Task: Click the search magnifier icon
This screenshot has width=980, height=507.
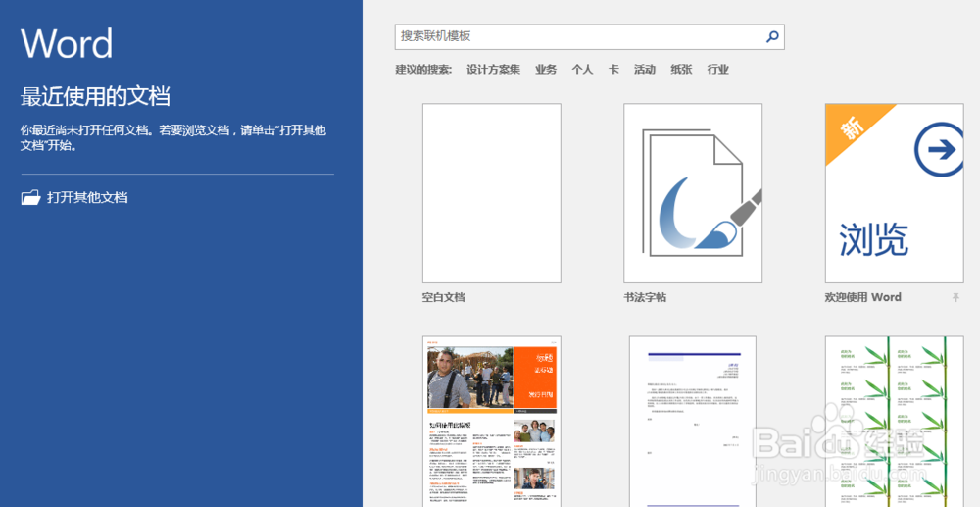Action: [x=772, y=37]
